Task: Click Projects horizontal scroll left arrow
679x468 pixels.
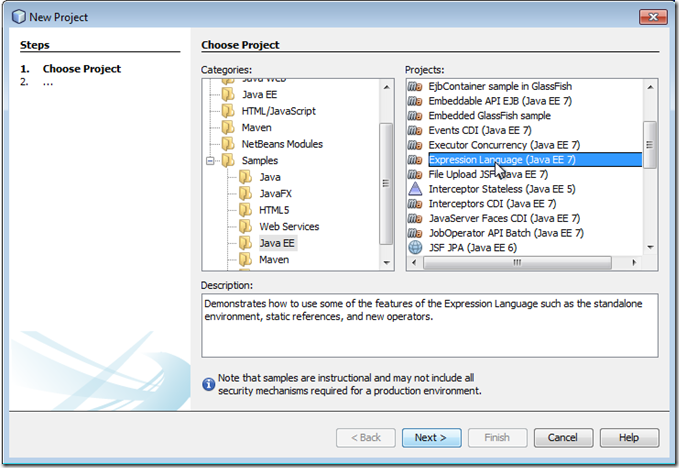Action: 414,262
